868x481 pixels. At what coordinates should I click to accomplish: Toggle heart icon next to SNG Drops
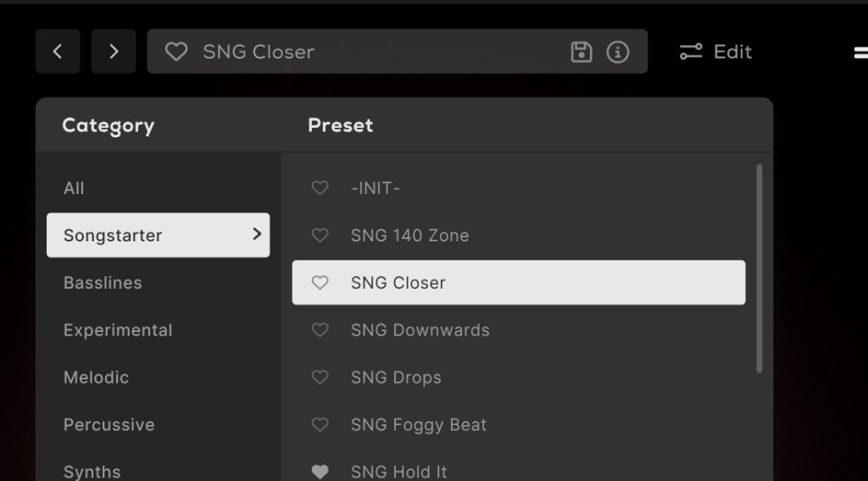[x=320, y=378]
